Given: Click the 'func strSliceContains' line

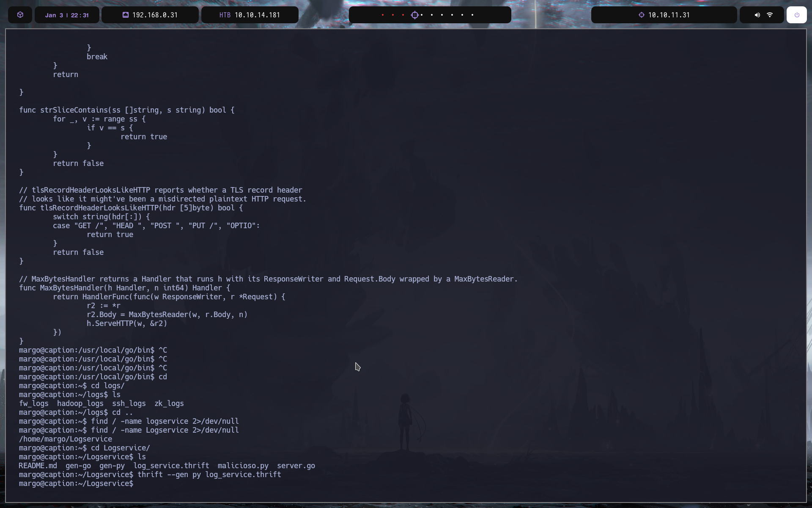Looking at the screenshot, I should click(127, 110).
